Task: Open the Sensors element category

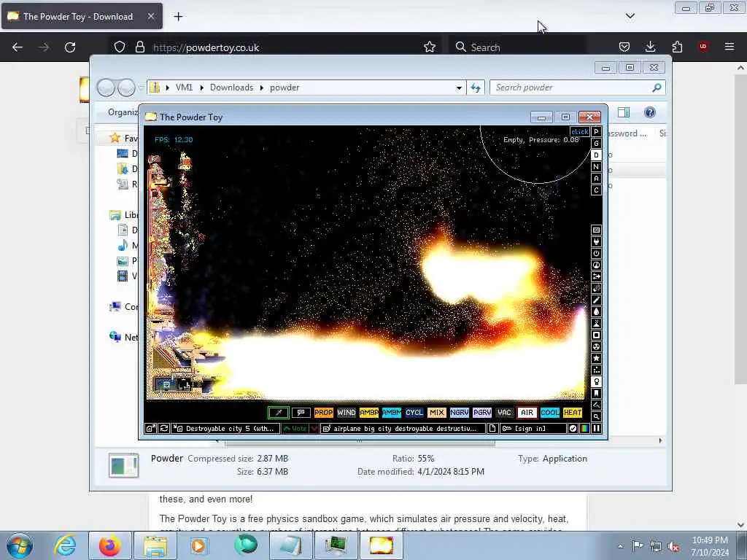Action: coord(596,265)
